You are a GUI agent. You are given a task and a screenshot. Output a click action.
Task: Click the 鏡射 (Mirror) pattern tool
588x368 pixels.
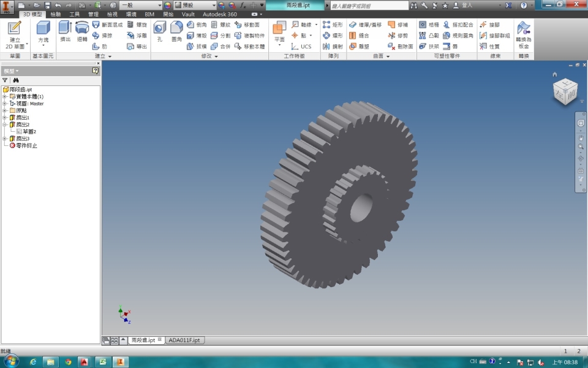click(333, 46)
